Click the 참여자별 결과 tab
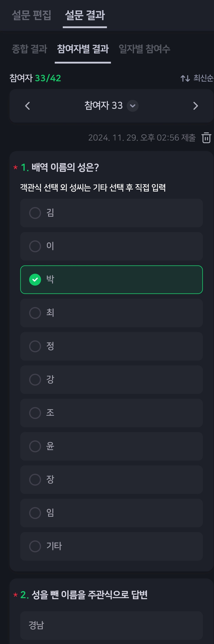 point(83,49)
